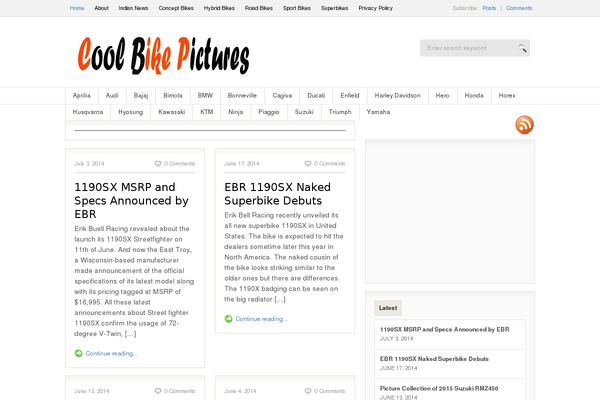Select the Husqvarna brand tab
This screenshot has height=400, width=600.
pos(88,112)
